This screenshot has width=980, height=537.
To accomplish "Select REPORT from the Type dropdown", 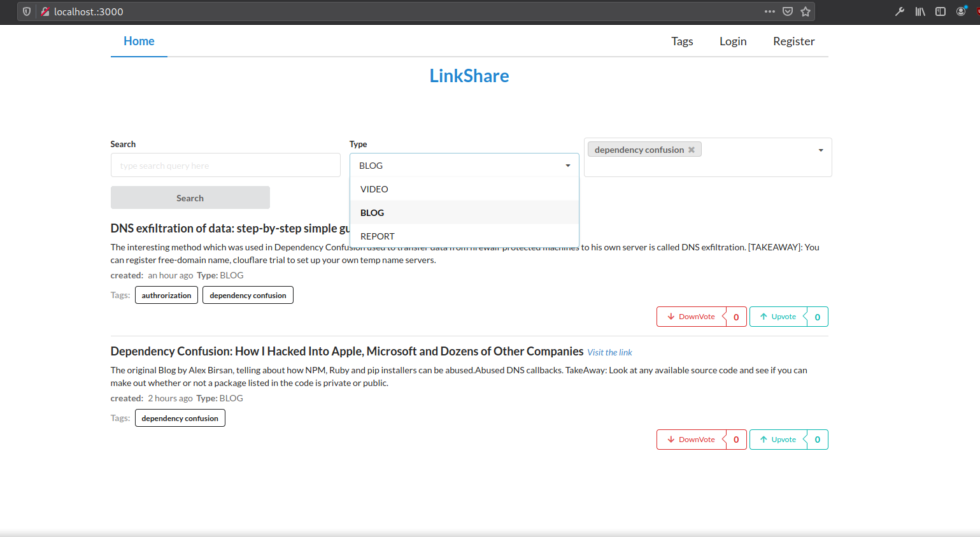I will (377, 236).
